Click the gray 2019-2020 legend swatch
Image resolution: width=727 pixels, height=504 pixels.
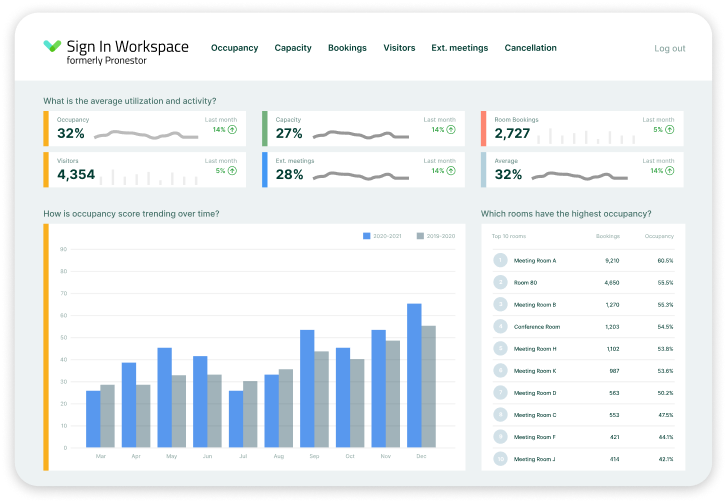tap(420, 236)
